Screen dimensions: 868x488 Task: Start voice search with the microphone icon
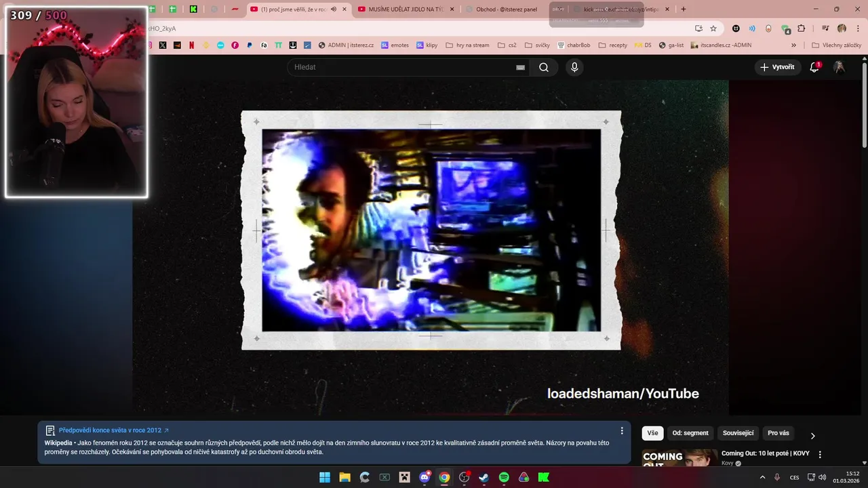pos(574,67)
